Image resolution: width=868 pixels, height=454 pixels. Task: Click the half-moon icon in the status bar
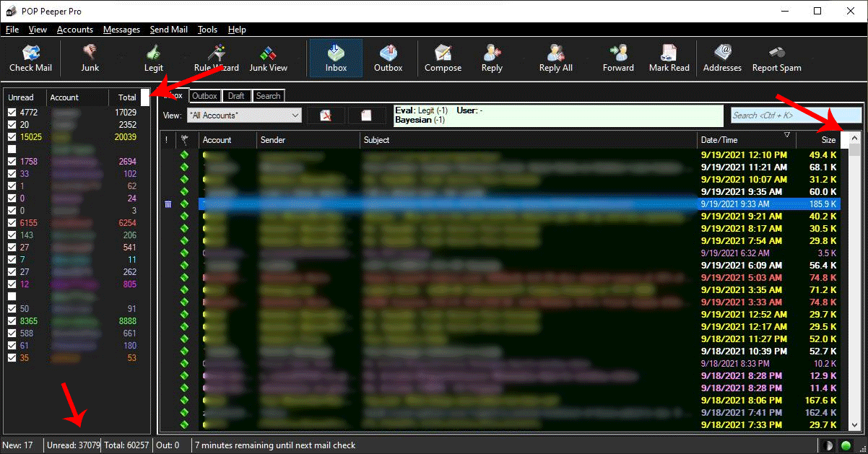828,445
